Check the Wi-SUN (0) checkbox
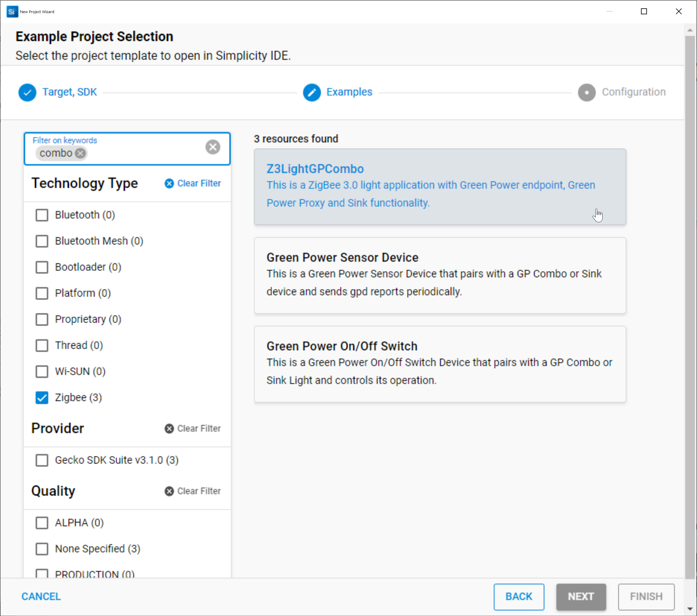The image size is (697, 616). [42, 371]
